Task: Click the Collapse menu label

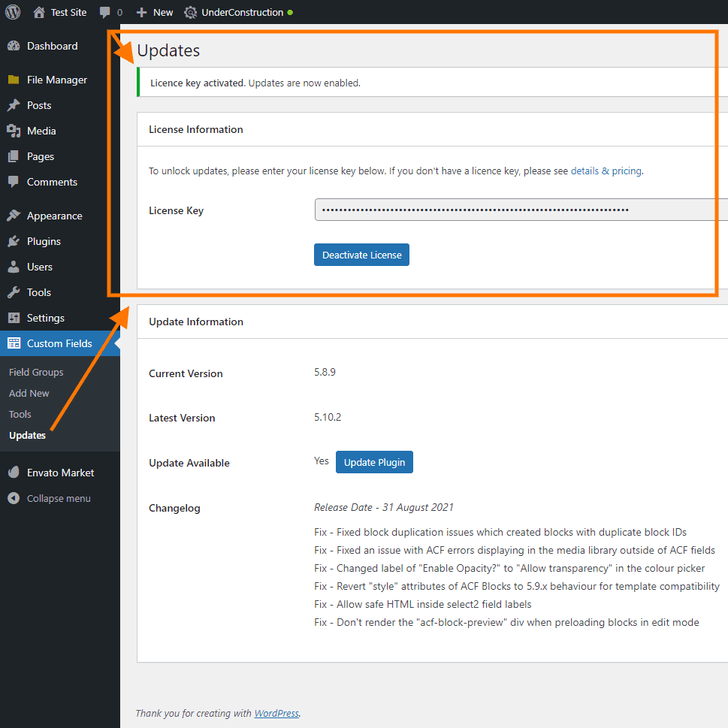Action: (59, 499)
